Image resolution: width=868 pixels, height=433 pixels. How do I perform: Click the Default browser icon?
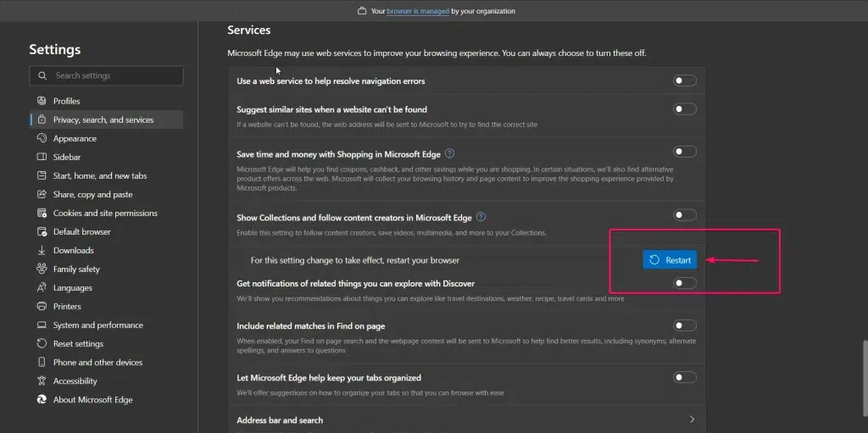(x=42, y=231)
